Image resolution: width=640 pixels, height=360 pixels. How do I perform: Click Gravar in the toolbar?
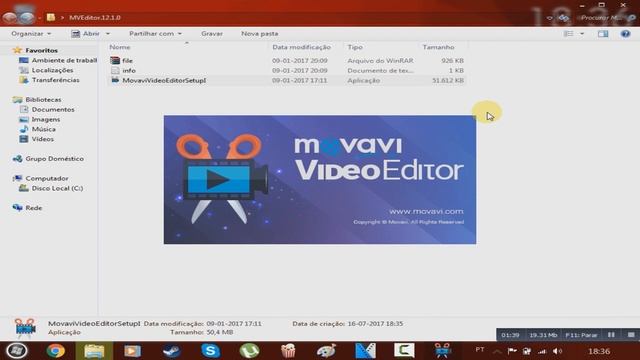tap(212, 33)
